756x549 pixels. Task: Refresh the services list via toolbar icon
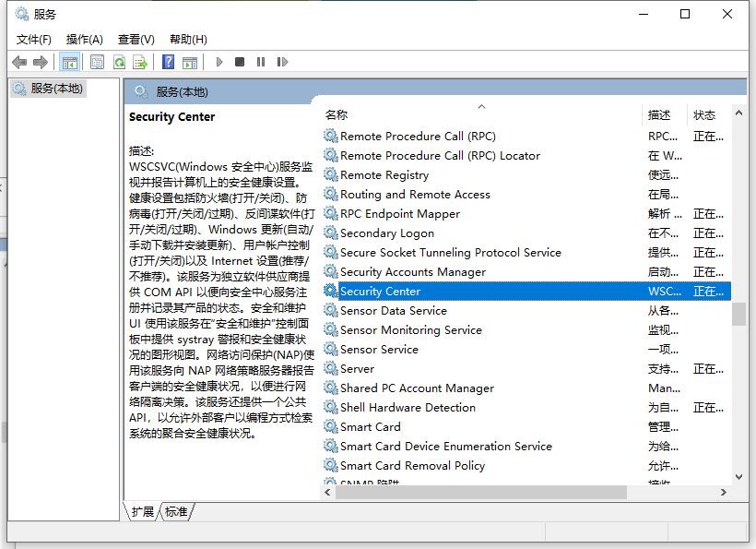point(121,61)
